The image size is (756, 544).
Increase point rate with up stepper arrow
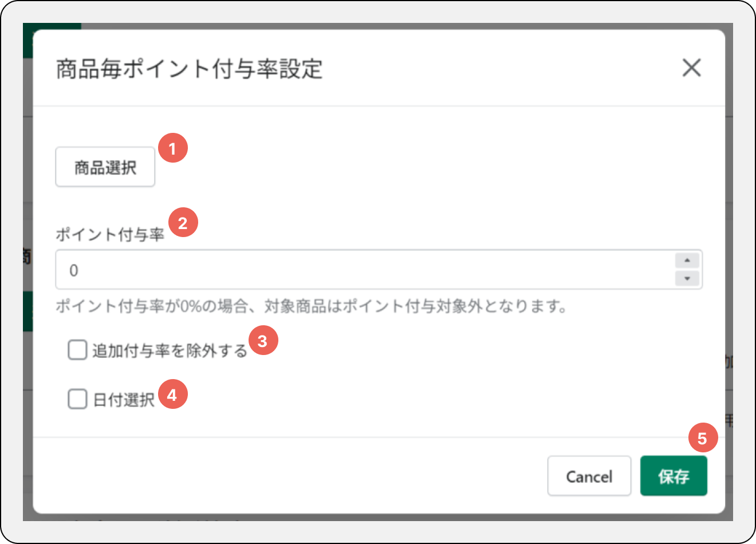pos(687,261)
